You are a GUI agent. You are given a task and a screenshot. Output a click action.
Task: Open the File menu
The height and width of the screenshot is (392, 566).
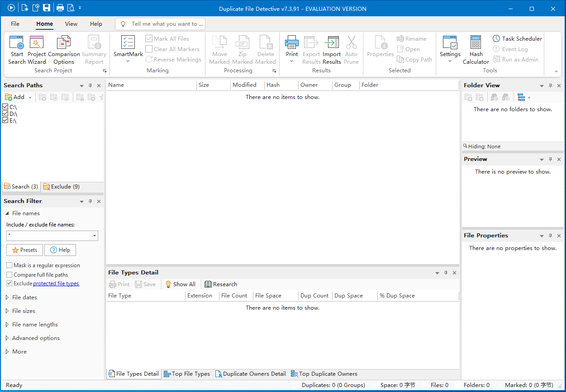click(15, 24)
